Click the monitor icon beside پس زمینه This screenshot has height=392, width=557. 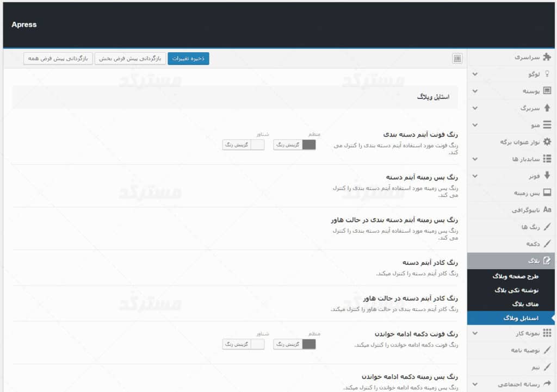pyautogui.click(x=547, y=192)
